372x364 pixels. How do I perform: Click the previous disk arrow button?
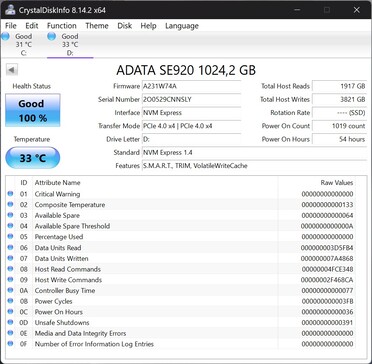click(12, 70)
